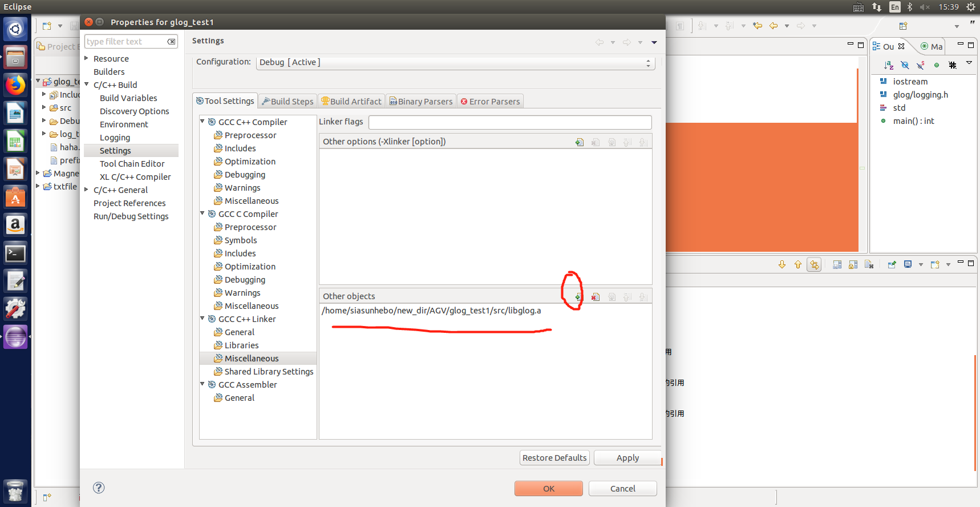This screenshot has height=507, width=980.
Task: Switch to the Binary Parsers tab
Action: 421,101
